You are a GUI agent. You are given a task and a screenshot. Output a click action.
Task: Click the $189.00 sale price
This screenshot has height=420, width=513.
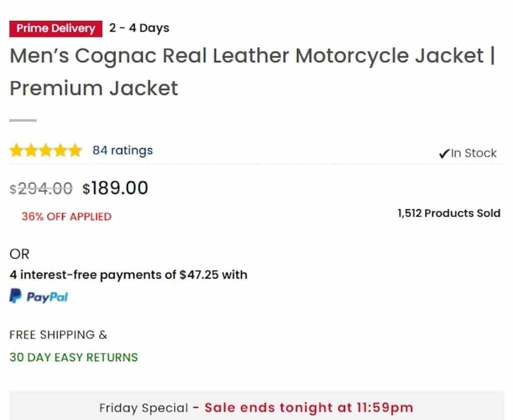(115, 188)
